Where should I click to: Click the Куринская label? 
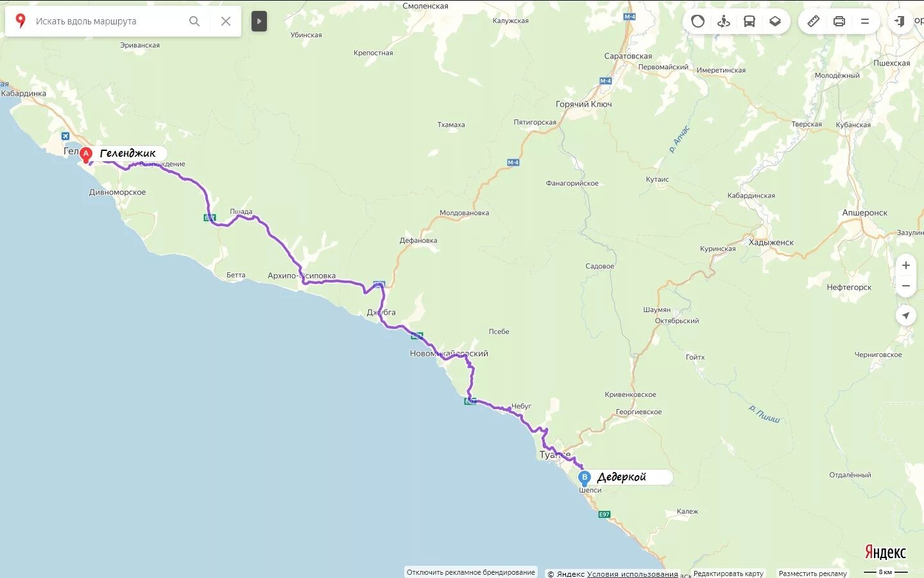coord(718,249)
